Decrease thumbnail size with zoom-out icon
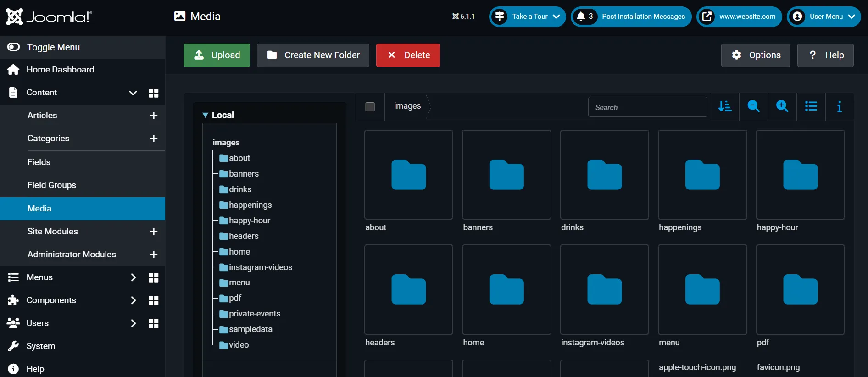This screenshot has height=377, width=868. tap(753, 106)
